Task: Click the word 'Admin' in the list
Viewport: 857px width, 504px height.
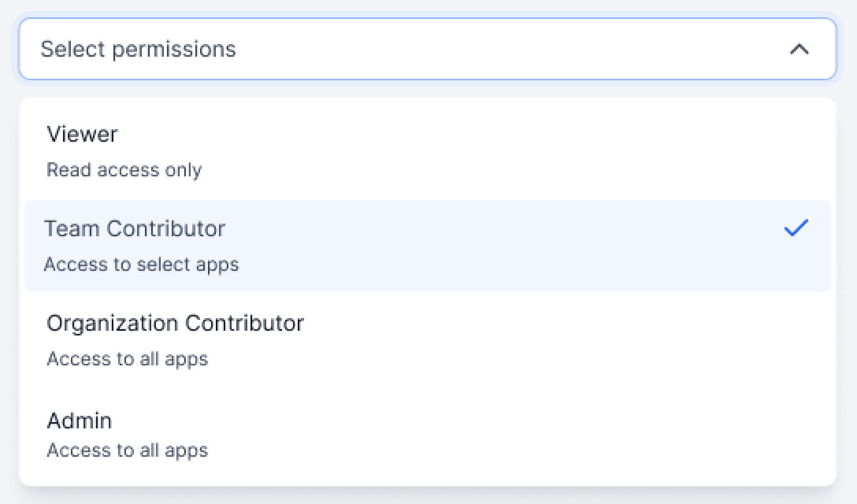Action: (79, 421)
